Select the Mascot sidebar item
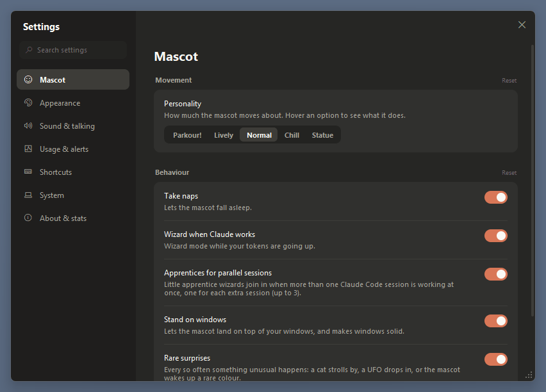This screenshot has height=392, width=546. (73, 79)
